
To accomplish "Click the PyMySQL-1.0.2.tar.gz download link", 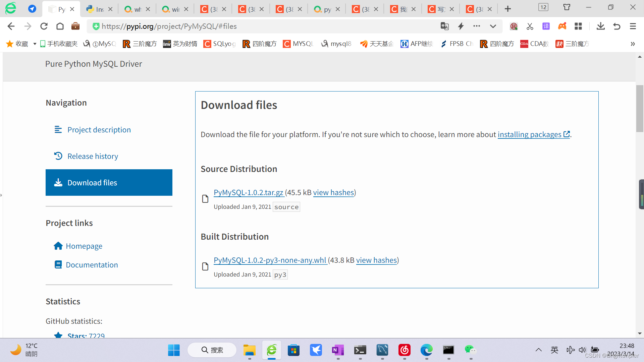I will pyautogui.click(x=248, y=192).
